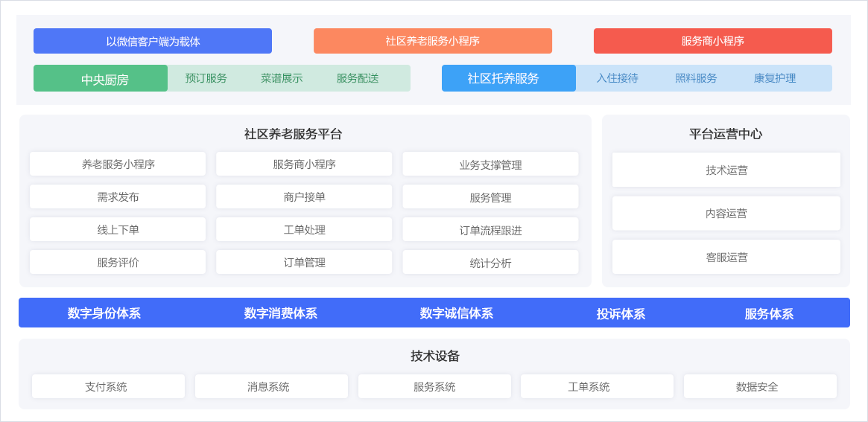Viewport: 868px width, 422px height.
Task: Click the 客服运营 box
Action: point(726,258)
